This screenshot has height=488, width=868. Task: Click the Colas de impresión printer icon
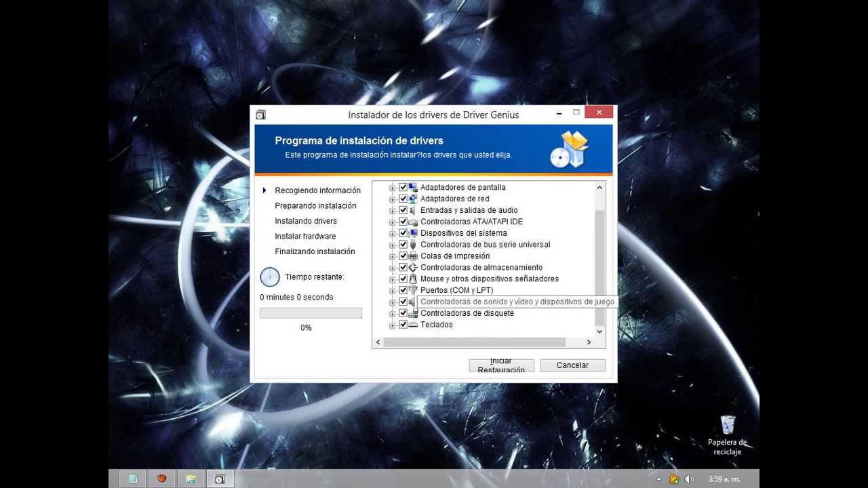(x=413, y=256)
